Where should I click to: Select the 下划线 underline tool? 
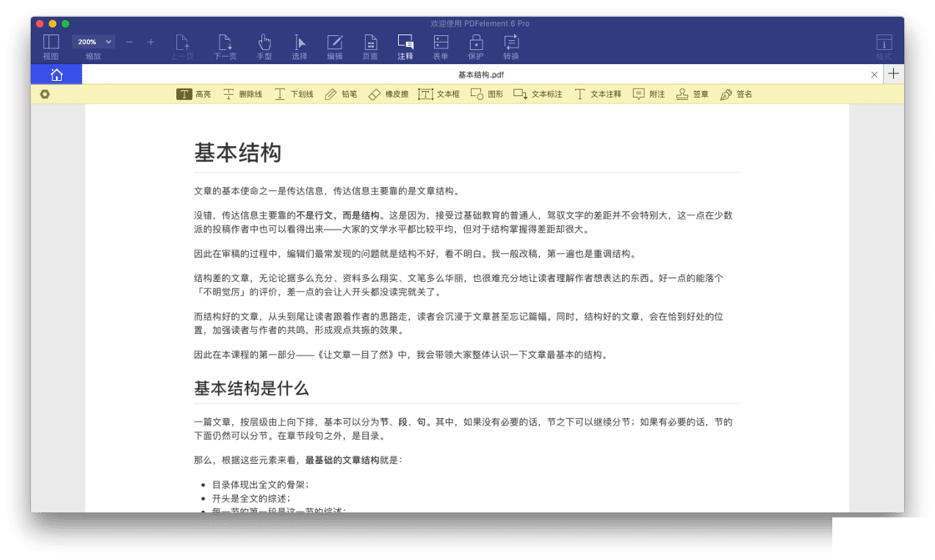click(x=294, y=94)
